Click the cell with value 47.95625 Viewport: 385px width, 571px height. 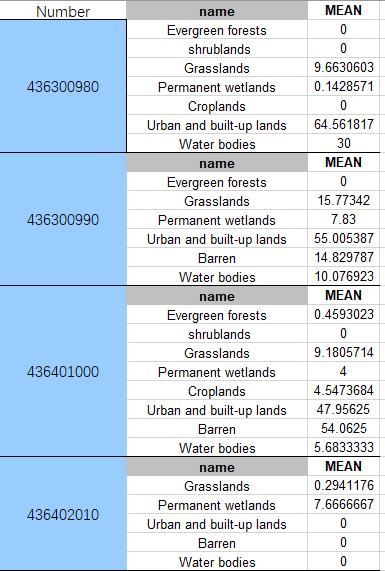[343, 409]
